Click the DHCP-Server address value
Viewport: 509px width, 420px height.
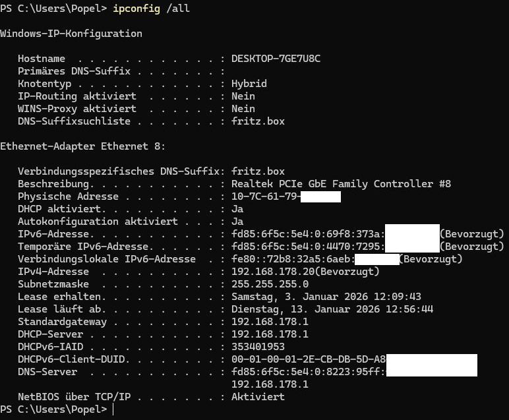pos(270,334)
